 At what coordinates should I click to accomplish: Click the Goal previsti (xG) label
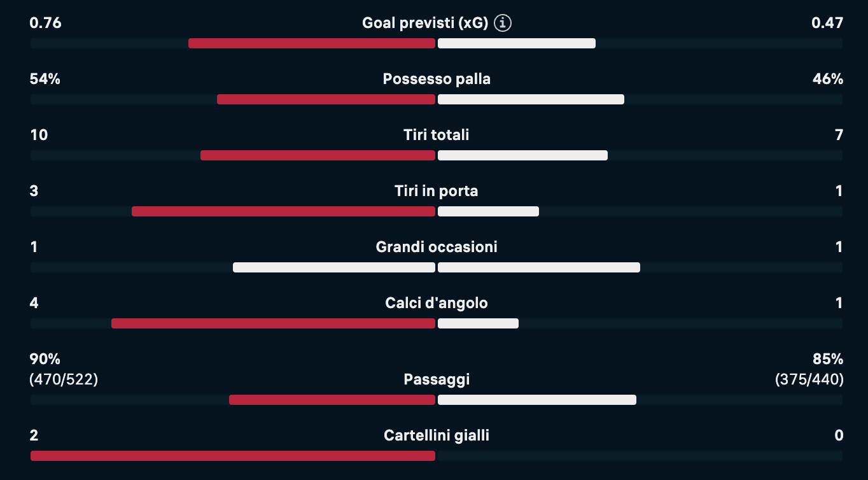(x=424, y=24)
